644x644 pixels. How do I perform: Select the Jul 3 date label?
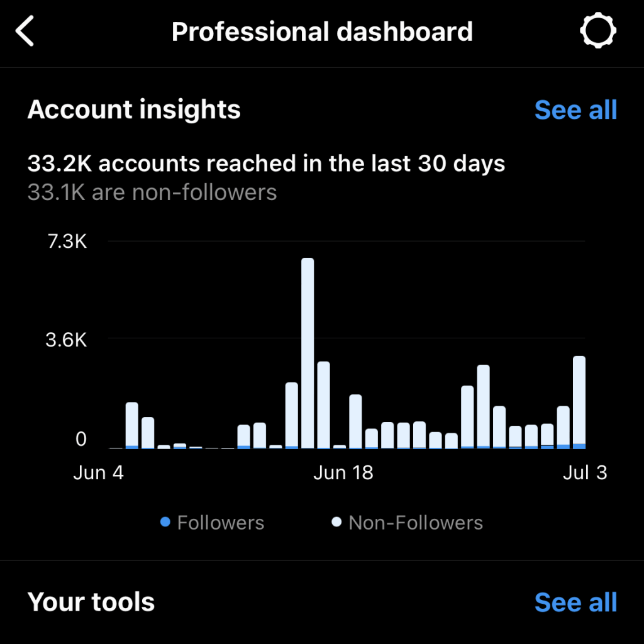tap(585, 473)
